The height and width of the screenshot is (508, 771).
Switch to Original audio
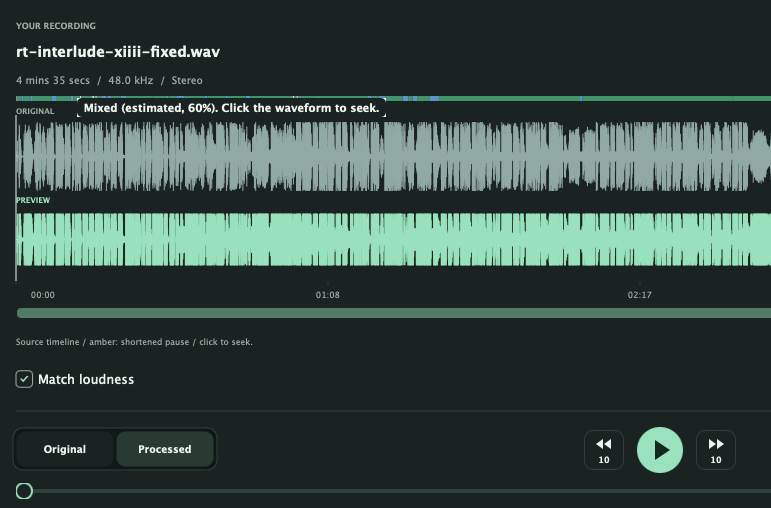[x=64, y=449]
